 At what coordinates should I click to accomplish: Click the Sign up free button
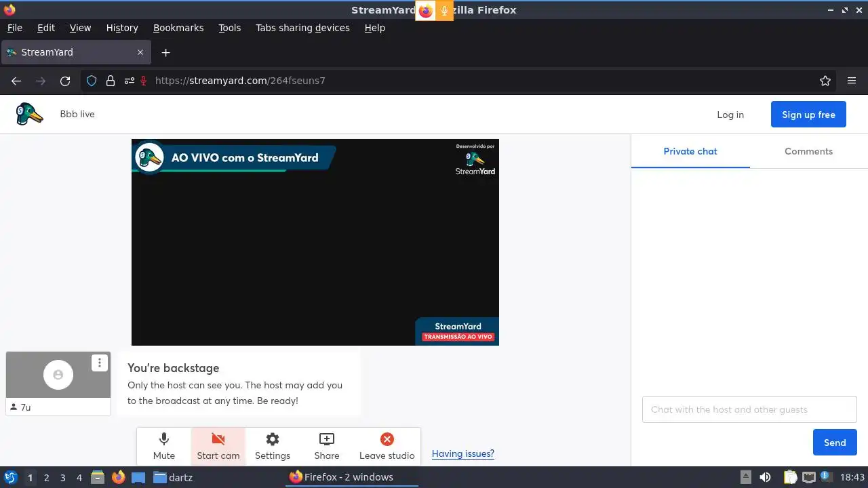808,115
